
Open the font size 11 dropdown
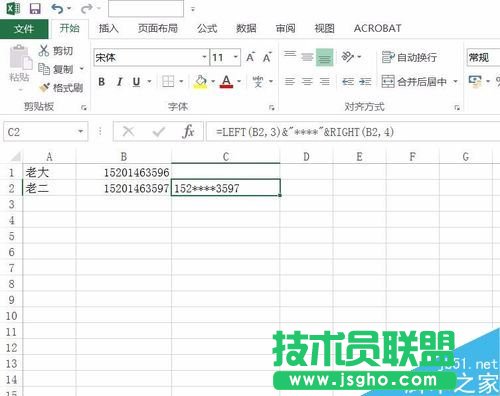coord(236,57)
